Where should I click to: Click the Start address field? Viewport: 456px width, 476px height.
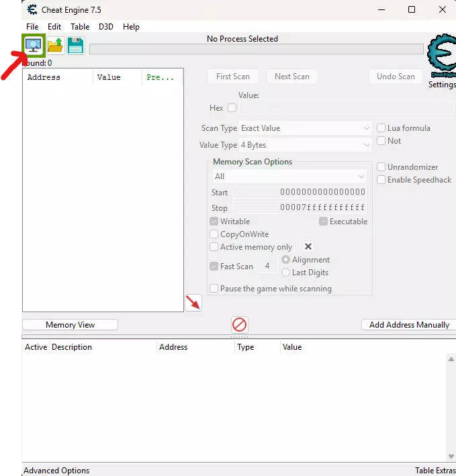(300, 192)
